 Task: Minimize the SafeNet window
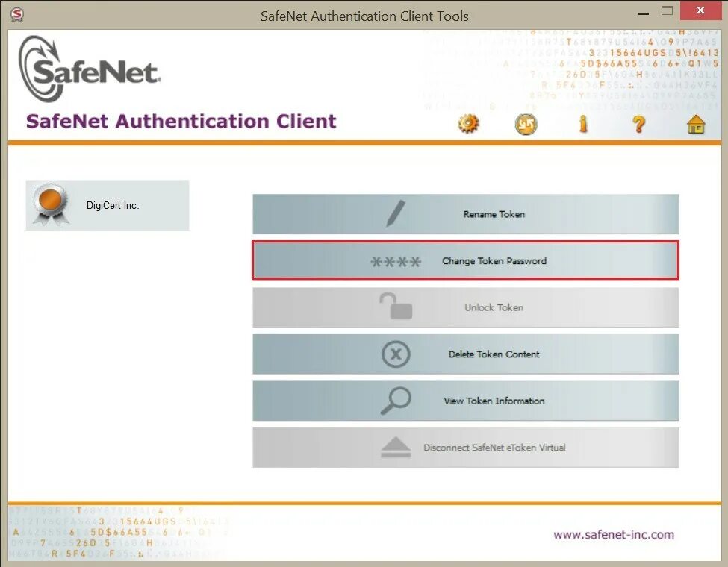644,13
